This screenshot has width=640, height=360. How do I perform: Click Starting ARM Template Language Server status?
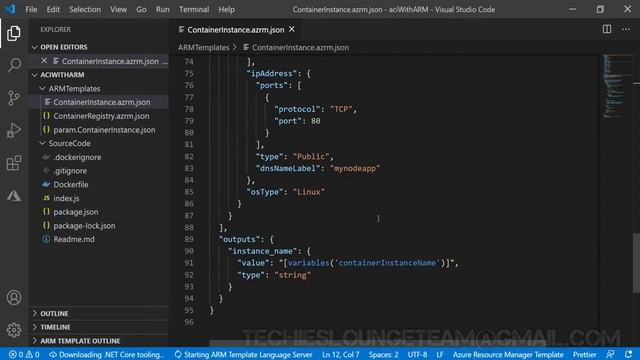(243, 354)
